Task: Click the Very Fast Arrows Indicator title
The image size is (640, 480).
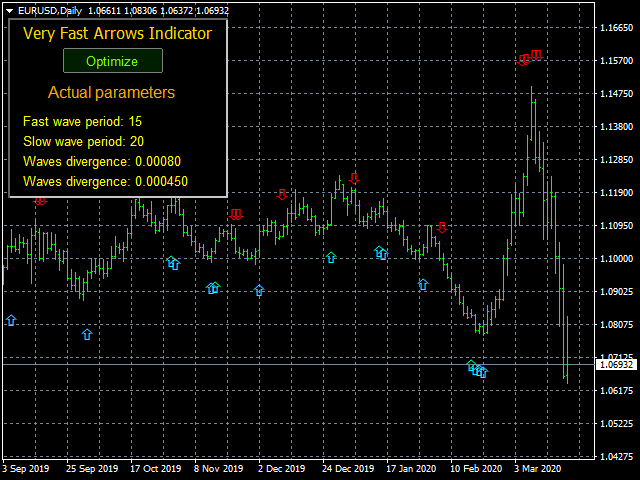Action: pos(118,33)
